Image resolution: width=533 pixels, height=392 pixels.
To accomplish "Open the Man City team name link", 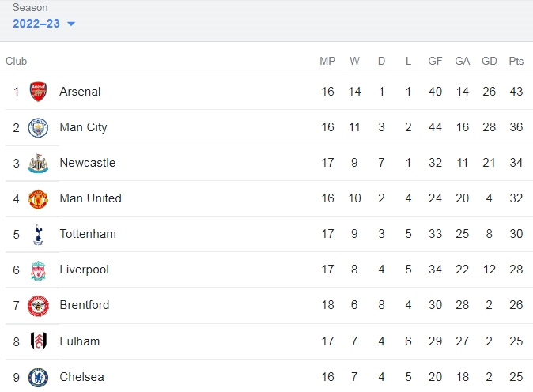I will point(83,127).
